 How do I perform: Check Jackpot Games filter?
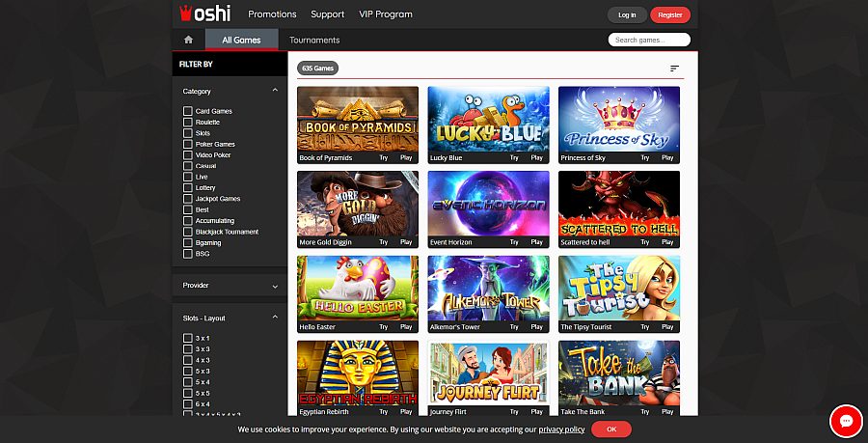(x=188, y=199)
